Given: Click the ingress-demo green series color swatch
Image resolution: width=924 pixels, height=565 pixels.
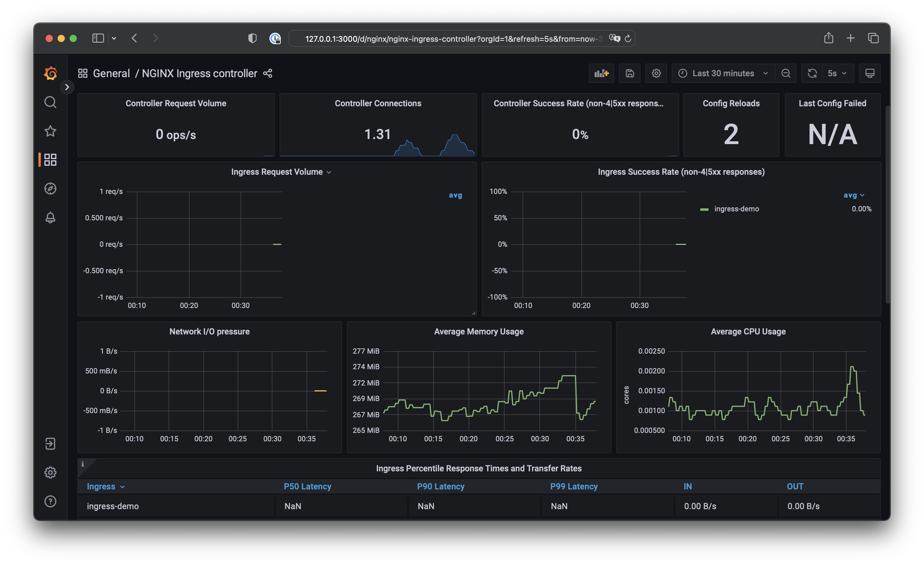Looking at the screenshot, I should (704, 209).
